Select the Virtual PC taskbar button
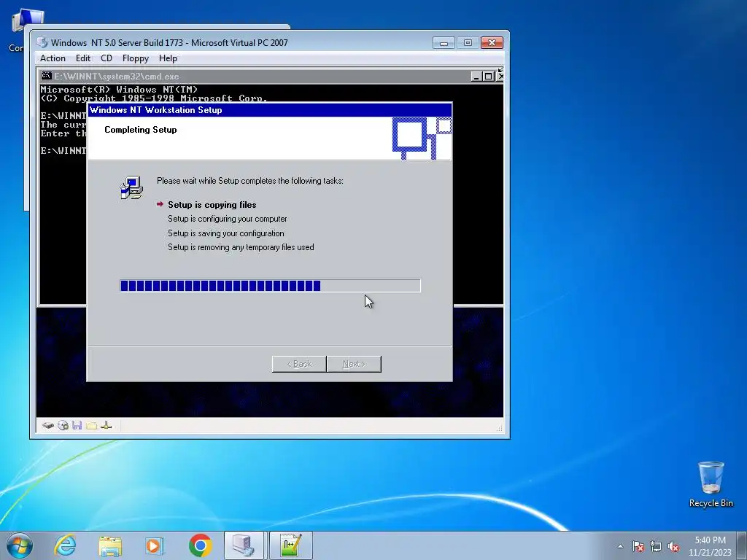The image size is (747, 560). coord(244,545)
